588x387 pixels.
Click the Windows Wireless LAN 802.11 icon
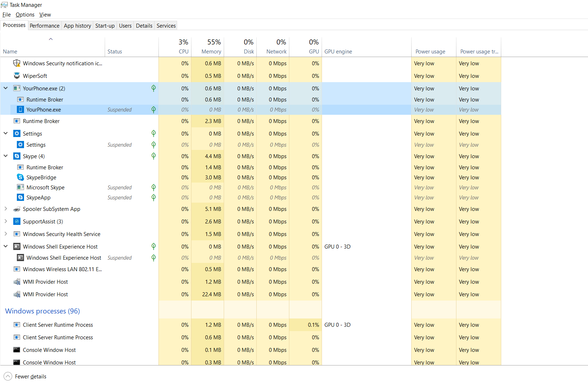[16, 269]
